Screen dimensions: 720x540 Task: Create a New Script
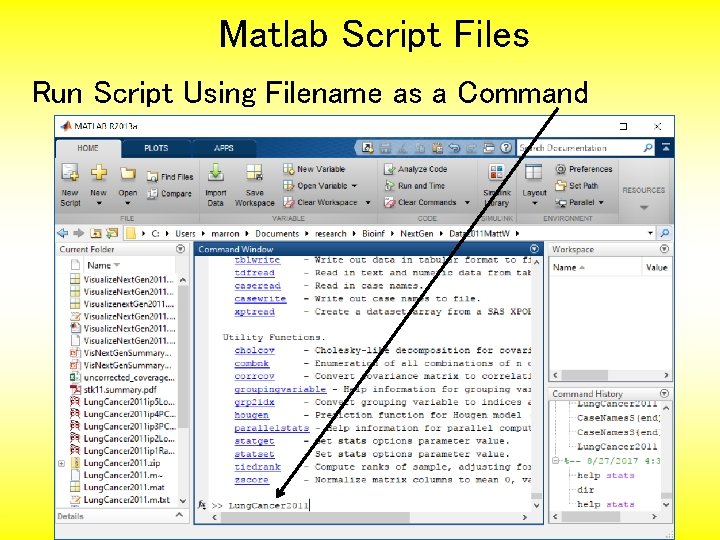click(70, 185)
